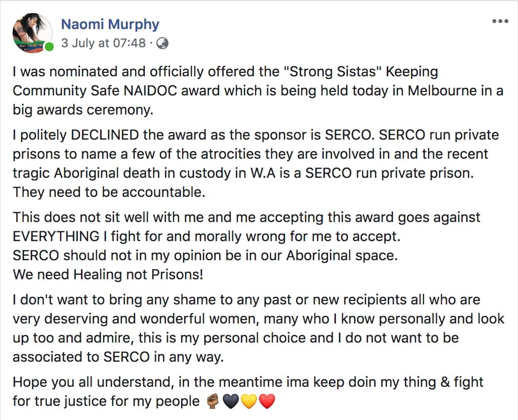Screen dimensions: 518x420
Task: Open the post options ellipsis menu
Action: click(x=500, y=21)
